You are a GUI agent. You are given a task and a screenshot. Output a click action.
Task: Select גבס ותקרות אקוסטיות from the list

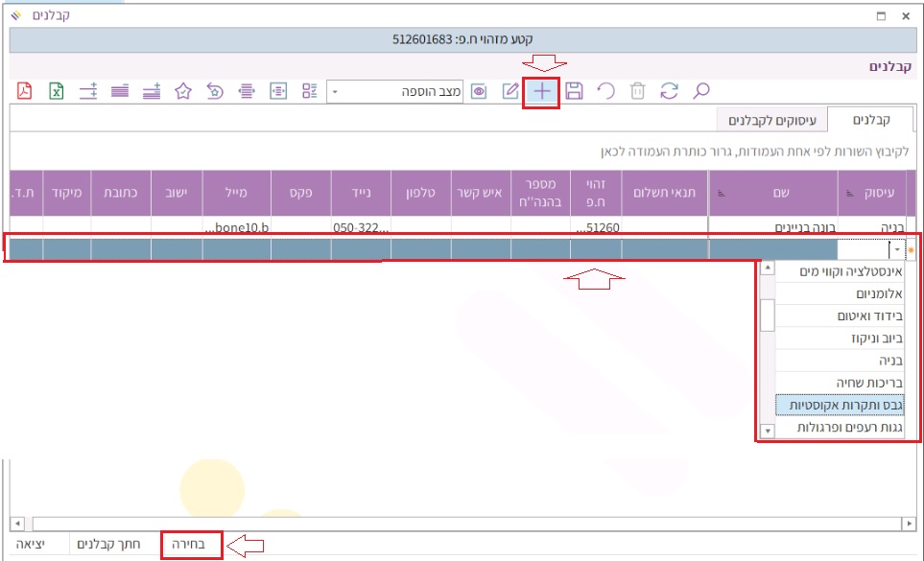[837, 406]
